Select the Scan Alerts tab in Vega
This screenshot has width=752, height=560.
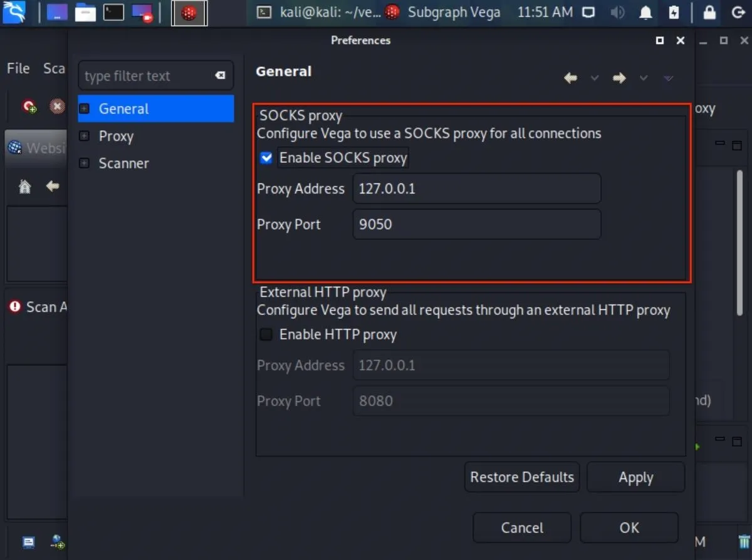pos(38,307)
